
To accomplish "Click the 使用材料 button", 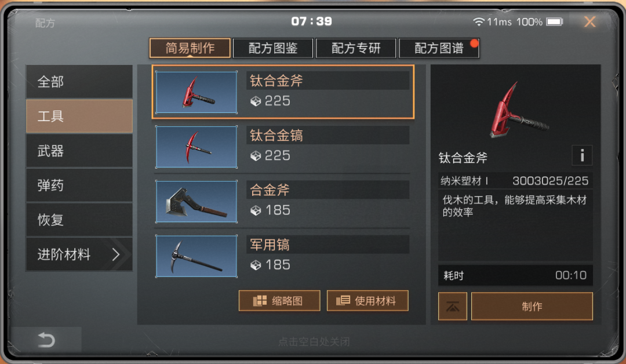I will (x=367, y=301).
